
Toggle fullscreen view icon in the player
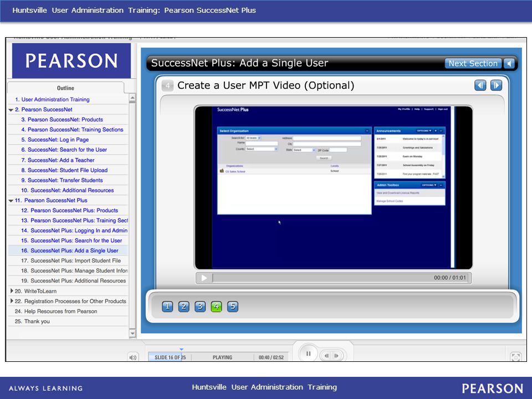click(x=516, y=356)
